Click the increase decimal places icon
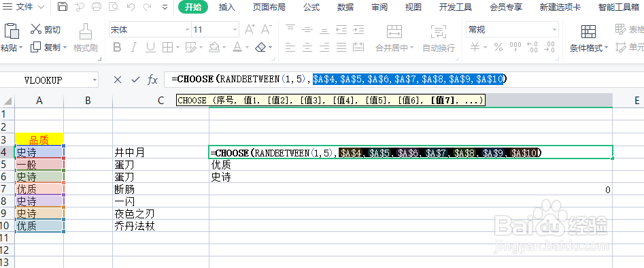The image size is (644, 268). pyautogui.click(x=532, y=47)
